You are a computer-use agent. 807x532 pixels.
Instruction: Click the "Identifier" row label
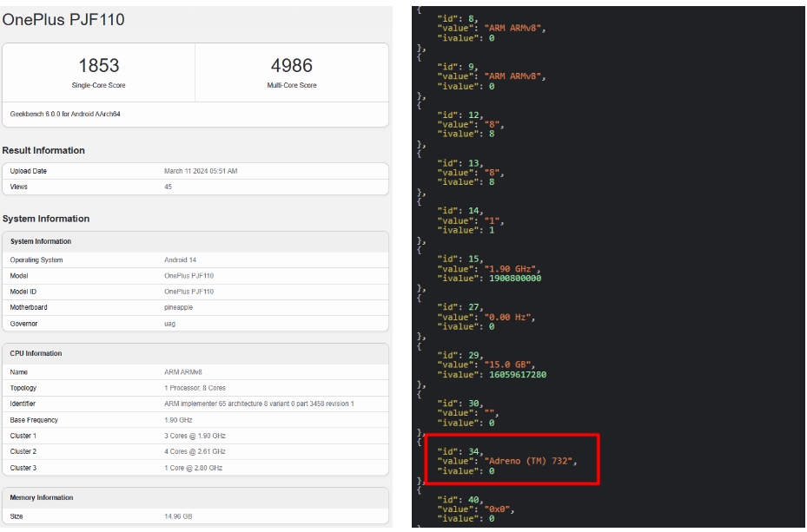(23, 404)
